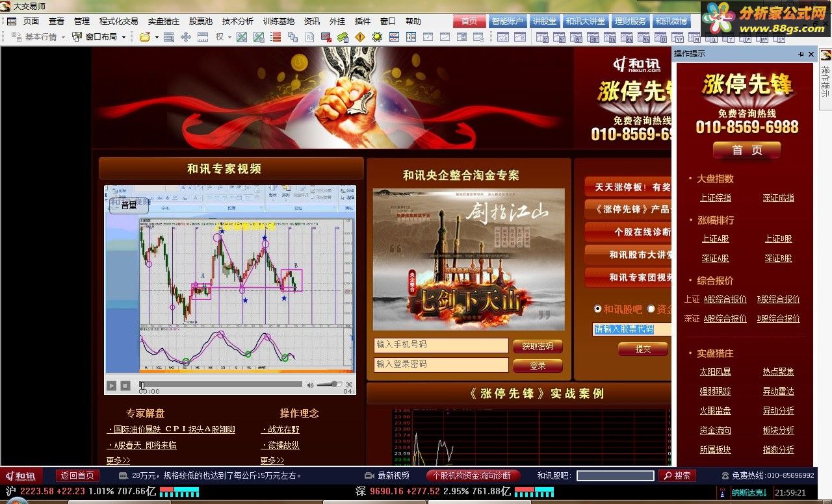Focus the 输入手机号码 field
This screenshot has height=504, width=832.
click(441, 345)
